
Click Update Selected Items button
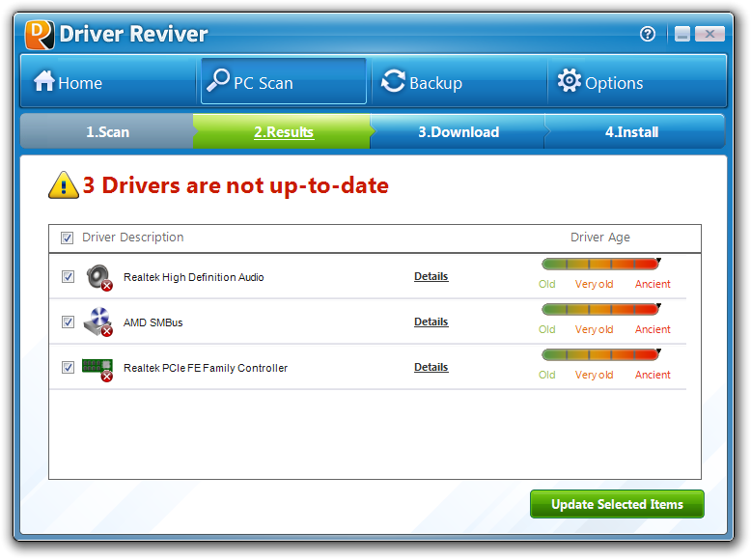coord(617,504)
